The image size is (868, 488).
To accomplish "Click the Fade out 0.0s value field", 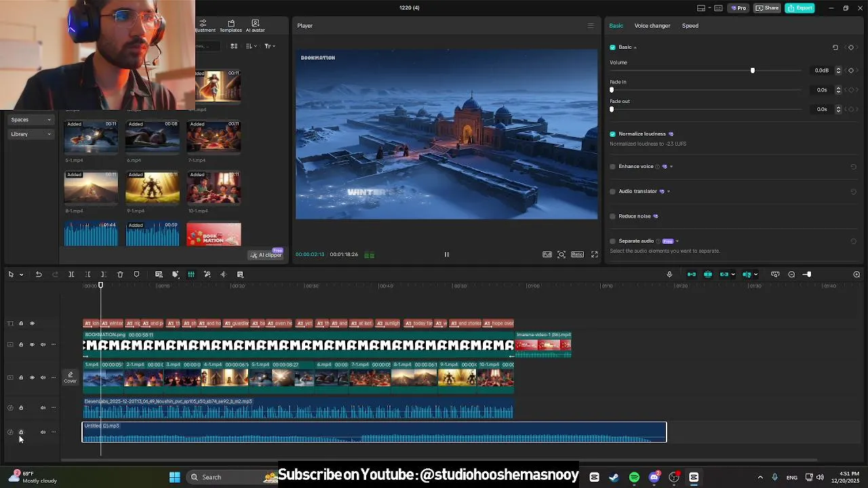I will click(x=822, y=109).
